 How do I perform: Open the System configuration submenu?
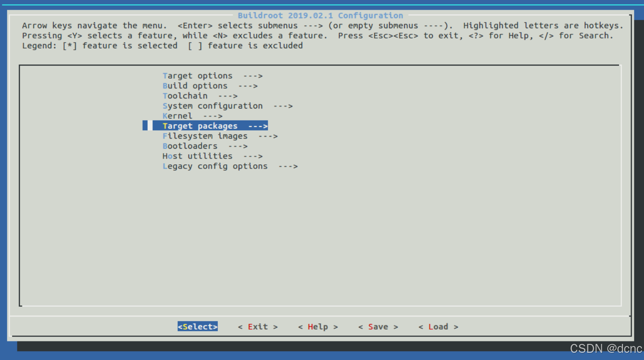pyautogui.click(x=228, y=106)
